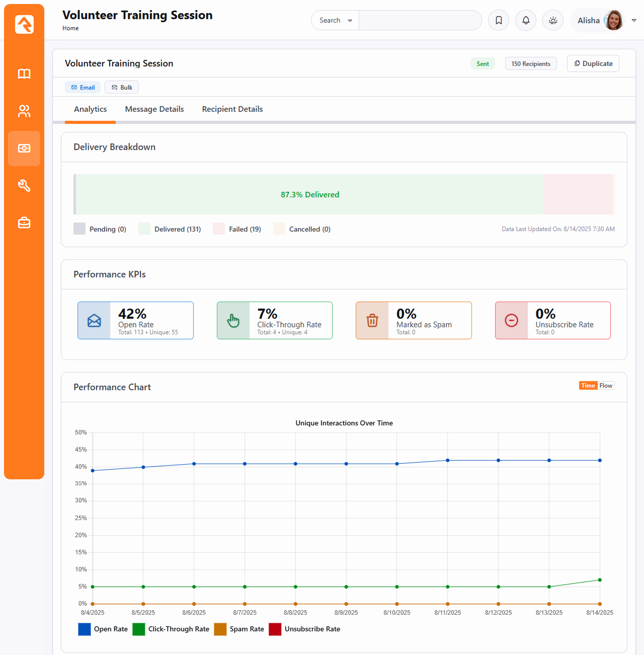
Task: Click the Duplicate button
Action: pyautogui.click(x=593, y=63)
